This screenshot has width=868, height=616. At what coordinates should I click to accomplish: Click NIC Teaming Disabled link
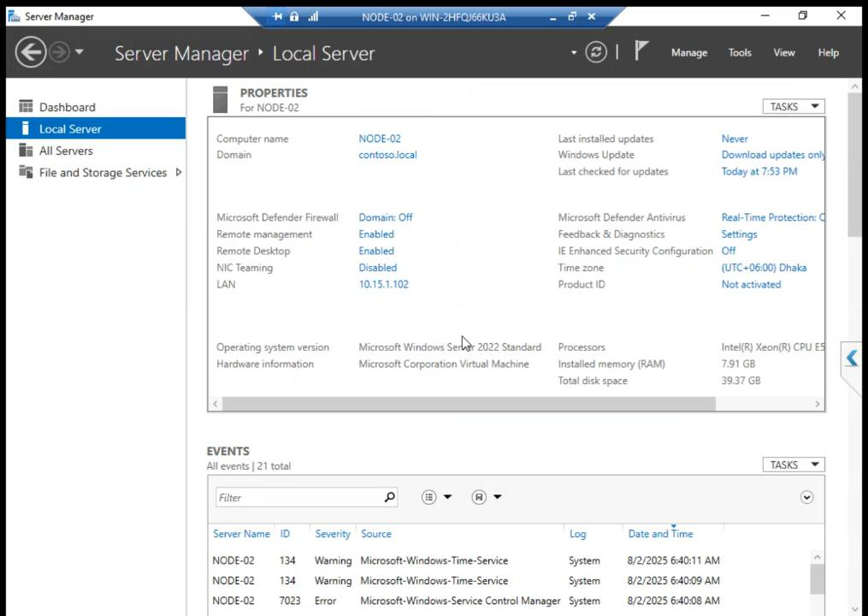click(377, 267)
